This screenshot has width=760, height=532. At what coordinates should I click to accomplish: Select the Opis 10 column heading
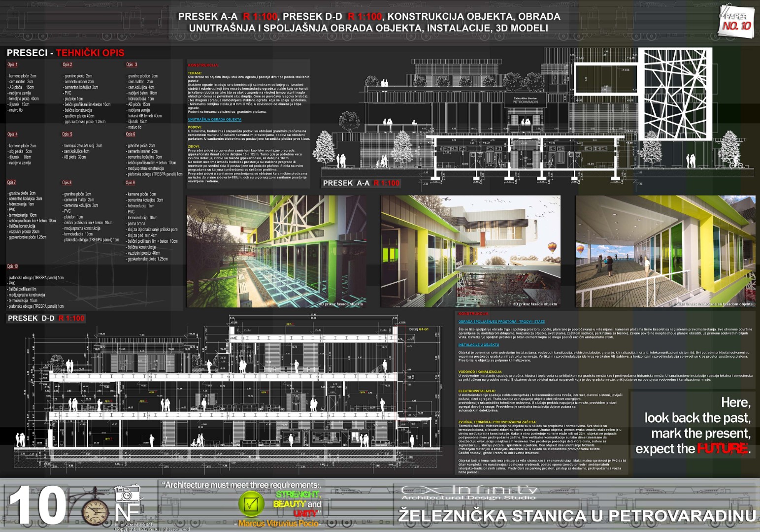coord(12,266)
